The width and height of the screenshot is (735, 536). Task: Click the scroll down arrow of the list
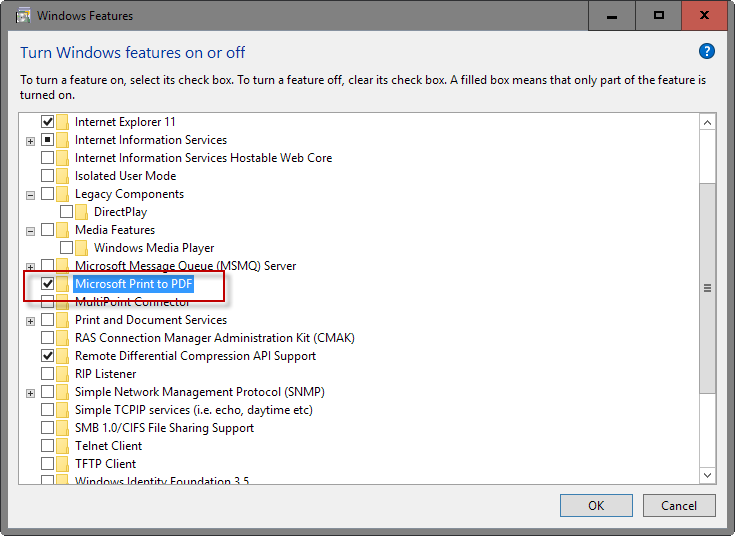point(707,475)
